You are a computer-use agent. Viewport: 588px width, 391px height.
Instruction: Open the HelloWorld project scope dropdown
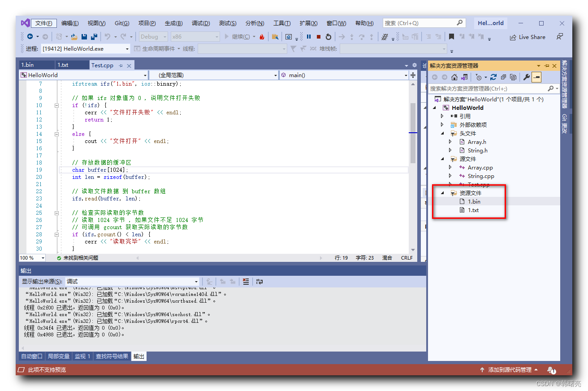84,75
